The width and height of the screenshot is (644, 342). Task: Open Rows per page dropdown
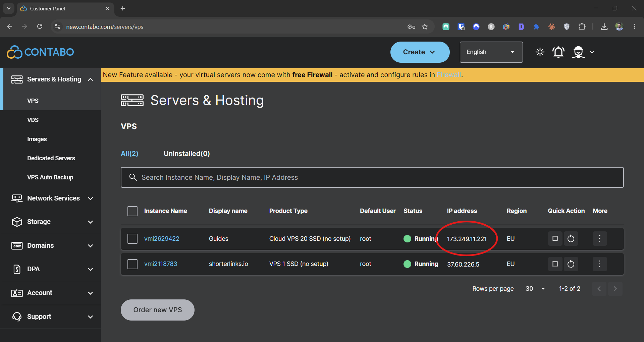click(535, 289)
